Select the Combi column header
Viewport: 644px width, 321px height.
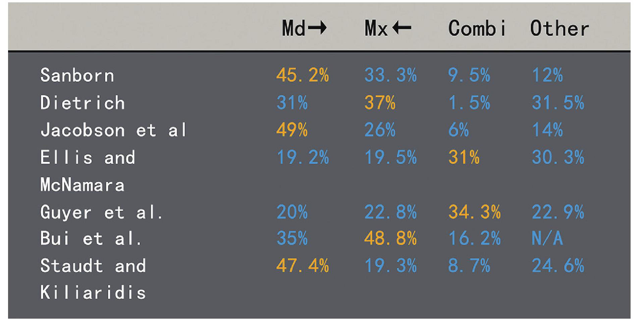[x=477, y=28]
